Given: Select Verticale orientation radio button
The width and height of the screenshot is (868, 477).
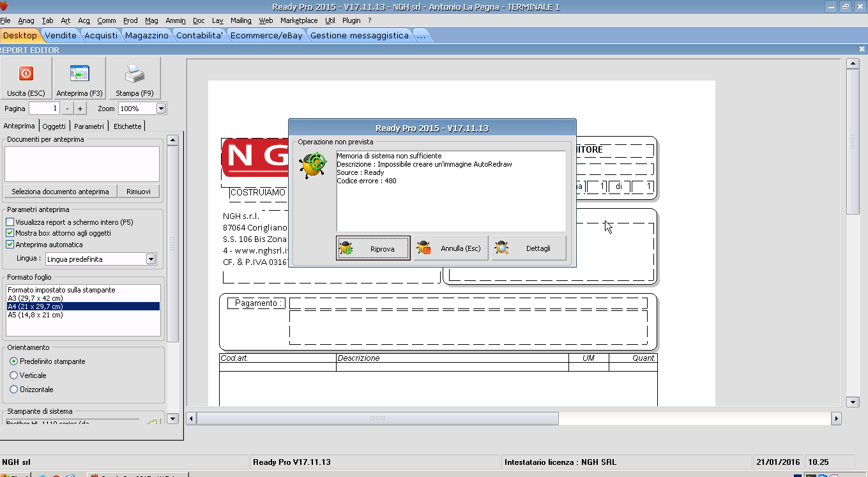Looking at the screenshot, I should point(14,375).
